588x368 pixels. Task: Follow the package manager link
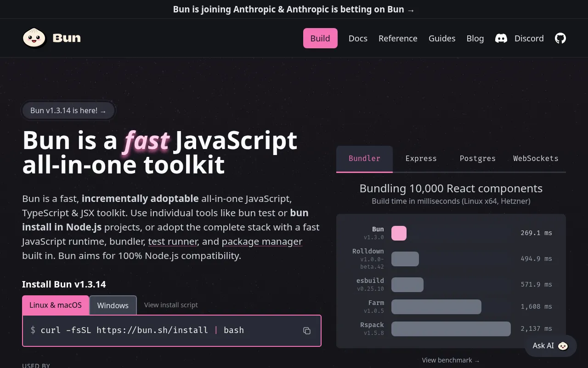tap(262, 241)
